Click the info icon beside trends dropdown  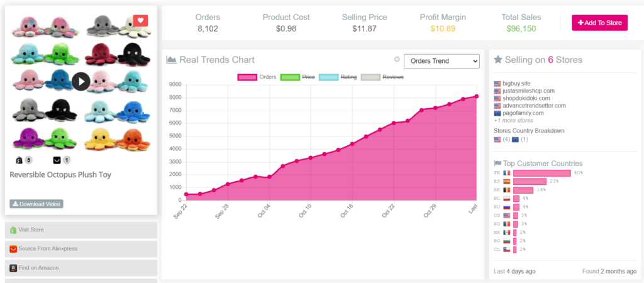pos(397,60)
